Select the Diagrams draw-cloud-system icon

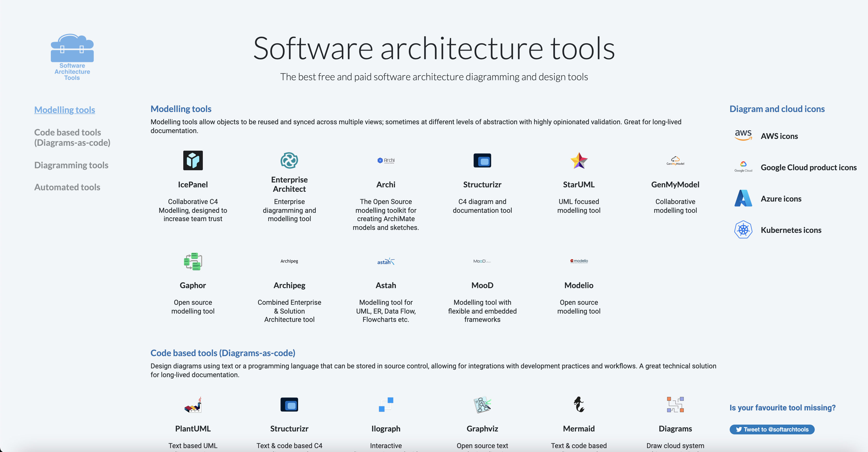(675, 405)
